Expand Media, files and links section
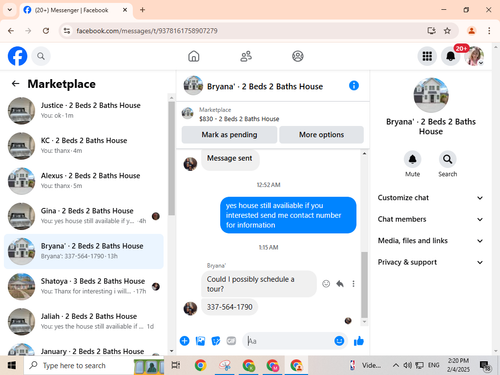The height and width of the screenshot is (375, 500). click(x=430, y=241)
